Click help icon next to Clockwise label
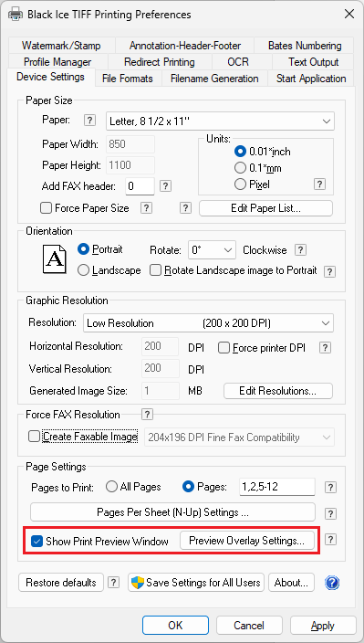This screenshot has height=643, width=364. point(301,249)
